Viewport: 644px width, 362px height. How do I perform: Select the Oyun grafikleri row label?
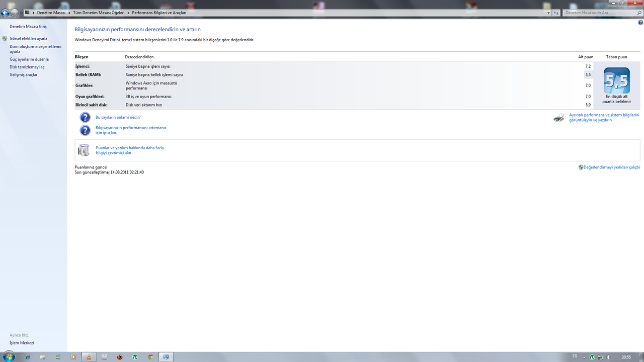click(90, 97)
